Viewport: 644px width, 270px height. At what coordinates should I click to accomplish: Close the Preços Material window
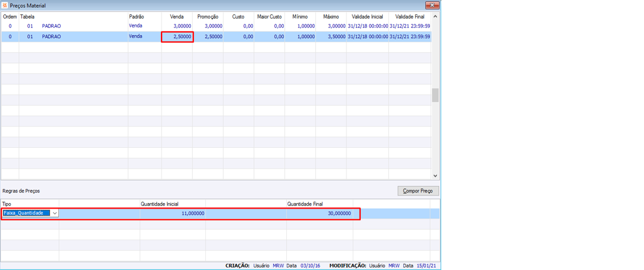click(432, 5)
